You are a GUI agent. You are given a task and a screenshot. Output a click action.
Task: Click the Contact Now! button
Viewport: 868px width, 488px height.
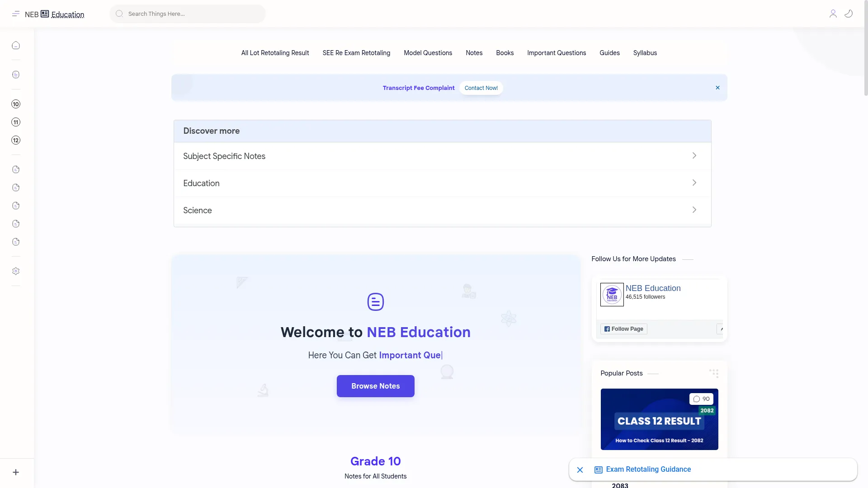coord(481,88)
